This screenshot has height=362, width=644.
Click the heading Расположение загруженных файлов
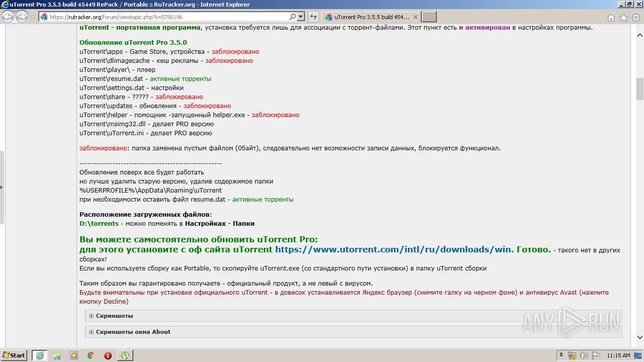click(145, 215)
